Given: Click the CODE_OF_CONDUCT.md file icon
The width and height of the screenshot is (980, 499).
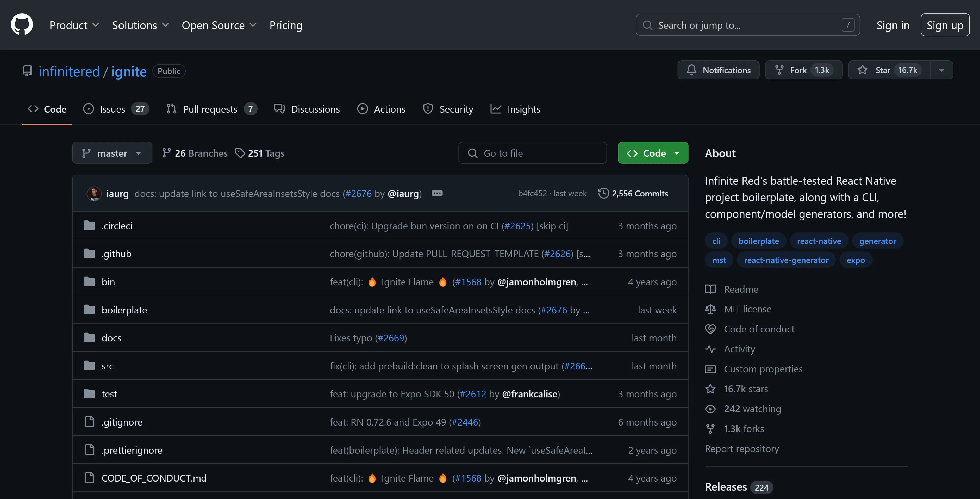Looking at the screenshot, I should pyautogui.click(x=89, y=478).
